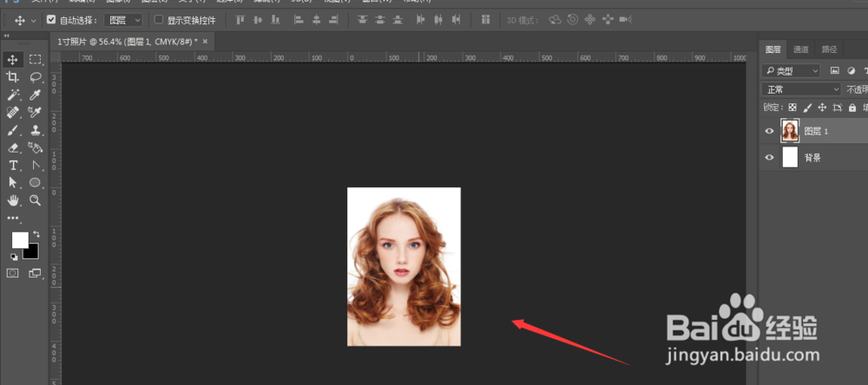Filter layers by pixel layer icon
868x385 pixels.
point(835,71)
